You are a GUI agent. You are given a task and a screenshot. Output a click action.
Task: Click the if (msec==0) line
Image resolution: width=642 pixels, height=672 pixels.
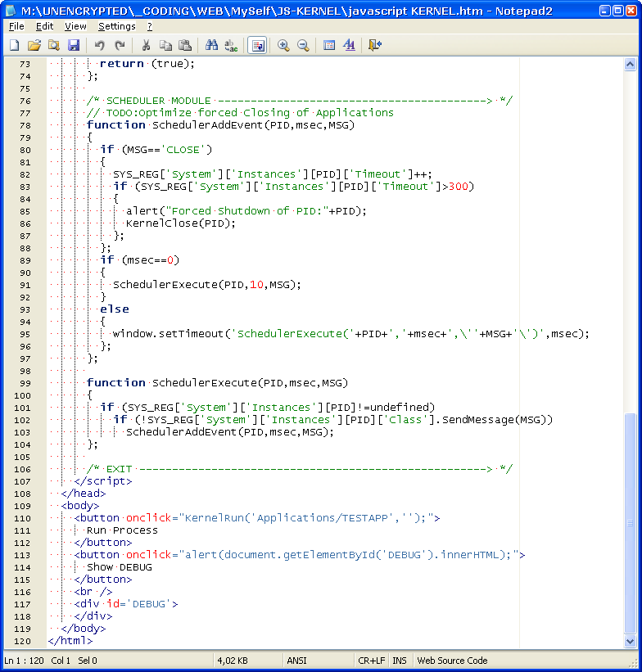(139, 260)
